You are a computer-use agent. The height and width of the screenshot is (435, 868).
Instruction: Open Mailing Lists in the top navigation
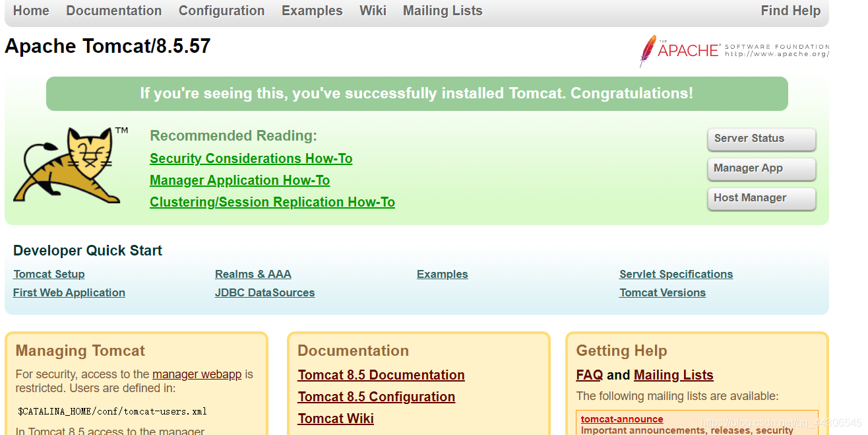click(443, 11)
